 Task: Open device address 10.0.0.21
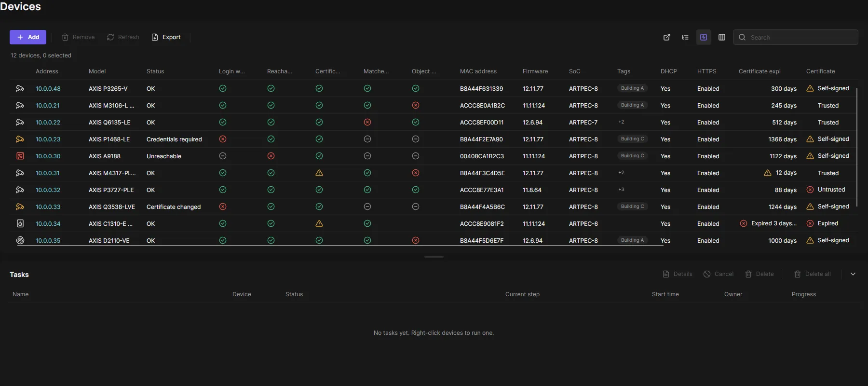[48, 105]
